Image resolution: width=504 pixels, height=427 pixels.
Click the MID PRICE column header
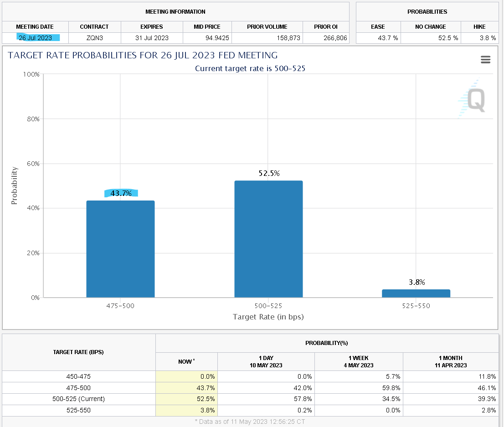tap(207, 27)
